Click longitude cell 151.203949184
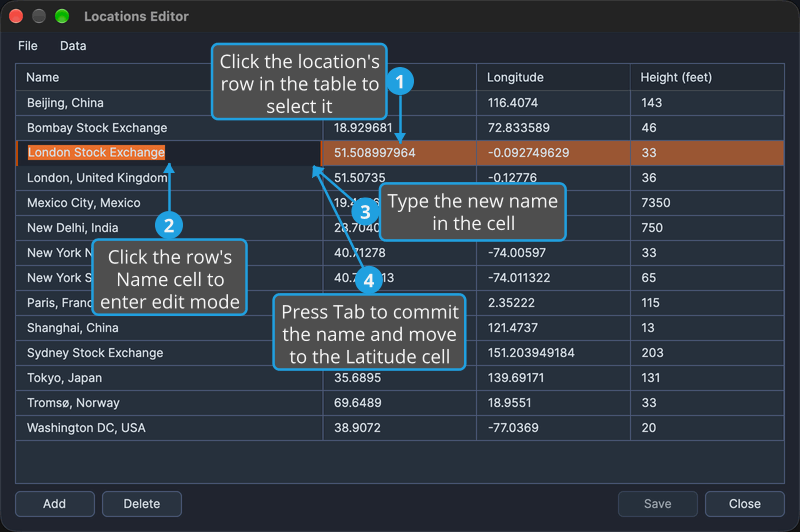Viewport: 800px width, 532px height. pos(554,353)
